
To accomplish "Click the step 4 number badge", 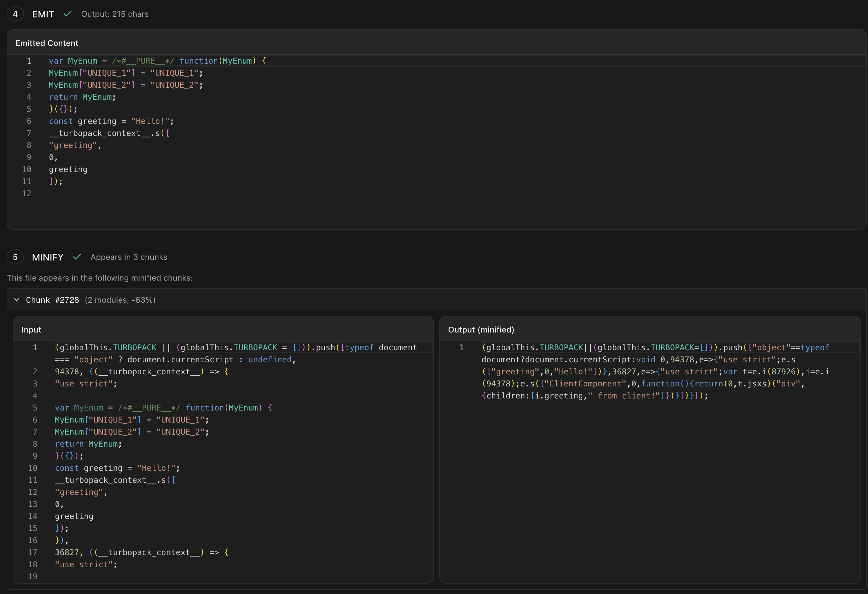I will (15, 14).
